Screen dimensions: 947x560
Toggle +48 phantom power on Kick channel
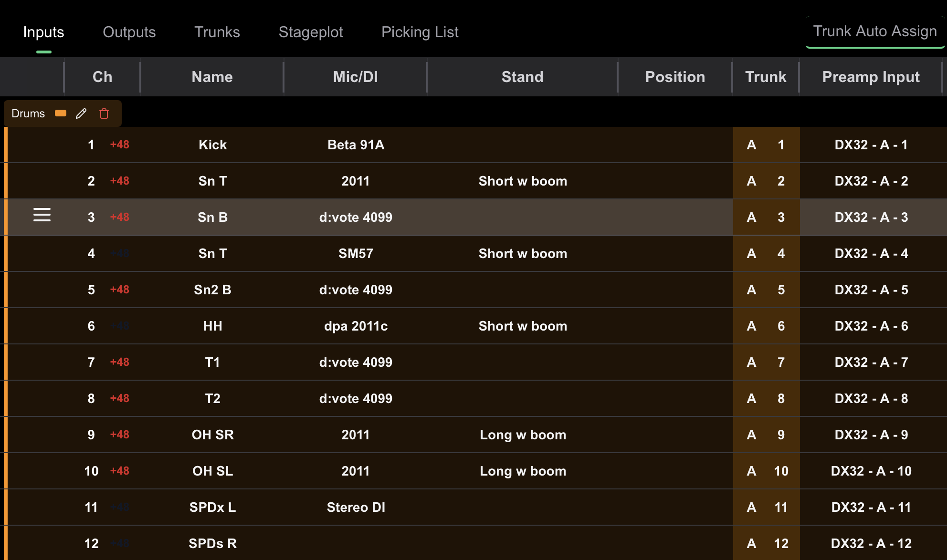coord(119,145)
